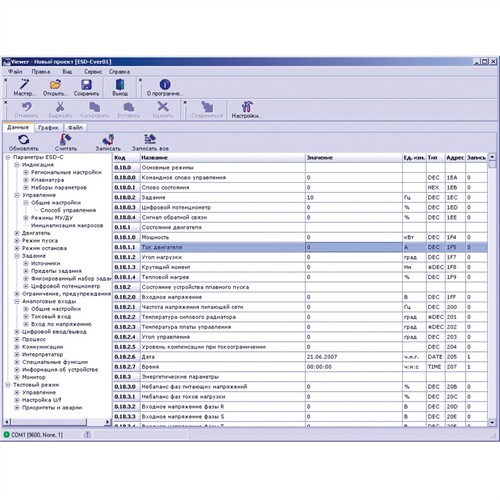Click the Открыть folder icon
The image size is (500, 500).
[55, 84]
